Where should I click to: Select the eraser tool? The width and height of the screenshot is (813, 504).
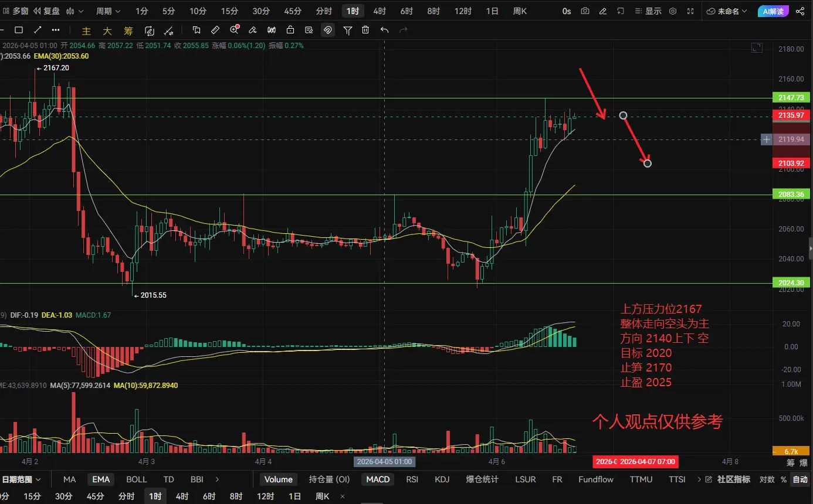(x=253, y=30)
